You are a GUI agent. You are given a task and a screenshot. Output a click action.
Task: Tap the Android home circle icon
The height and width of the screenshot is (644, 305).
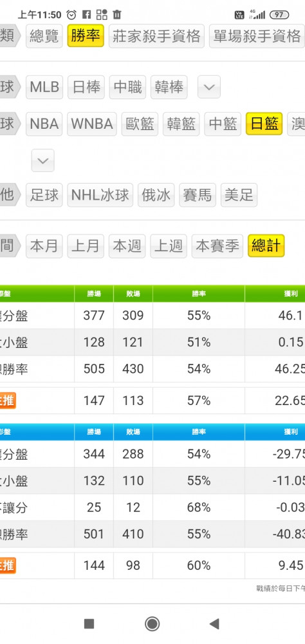pos(152,624)
